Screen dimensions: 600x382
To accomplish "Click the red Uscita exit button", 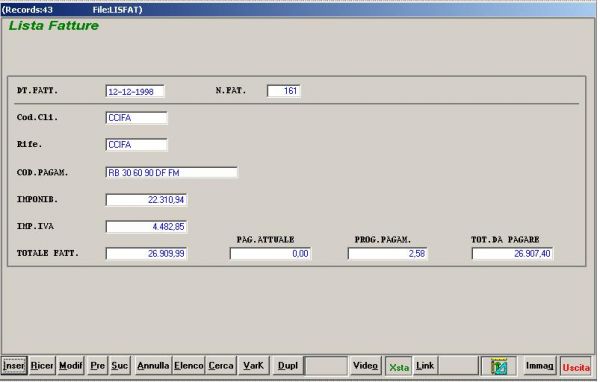I will click(576, 367).
